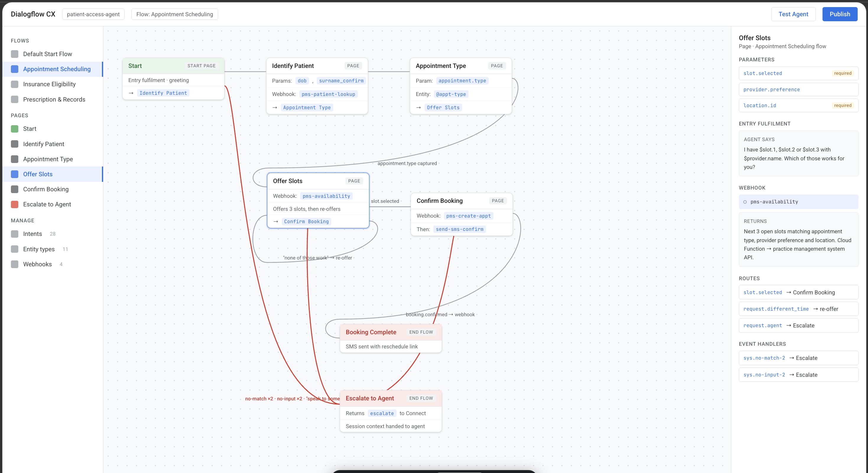Click the pms-create-appt webhook chip
868x473 pixels.
[x=468, y=216]
